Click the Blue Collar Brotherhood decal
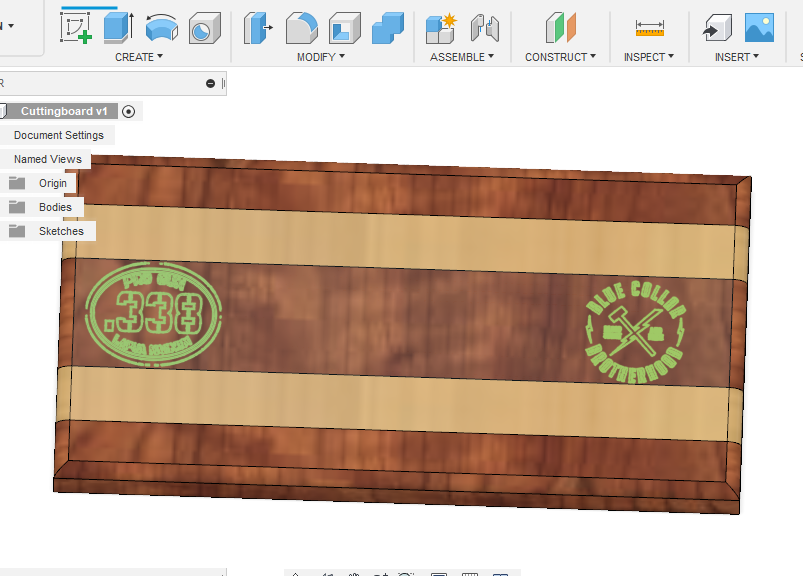 635,332
